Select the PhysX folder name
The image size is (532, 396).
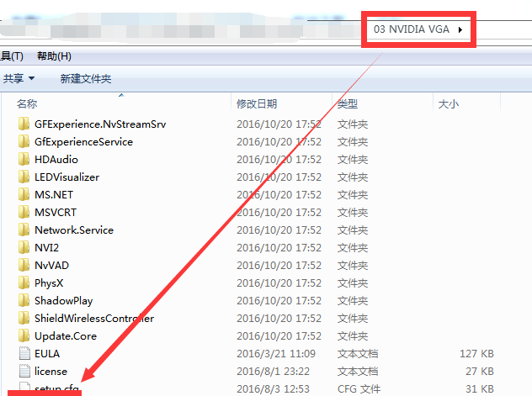tap(49, 283)
